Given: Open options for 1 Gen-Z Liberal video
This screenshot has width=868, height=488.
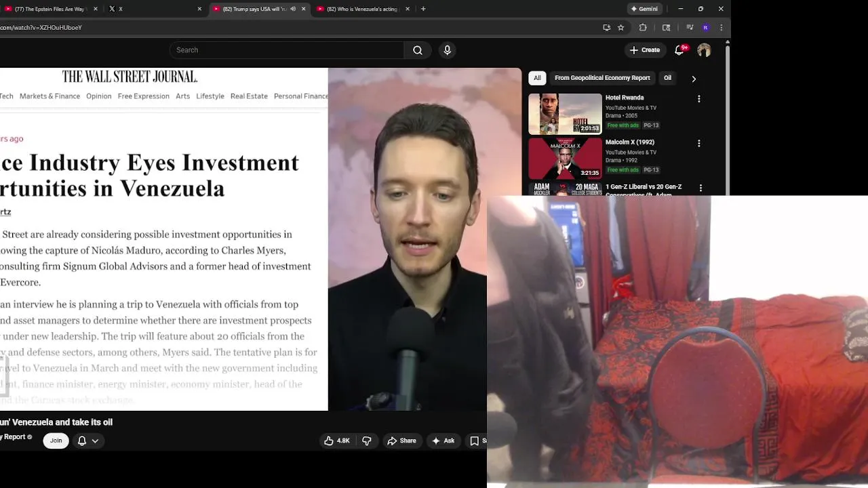Looking at the screenshot, I should [x=701, y=188].
